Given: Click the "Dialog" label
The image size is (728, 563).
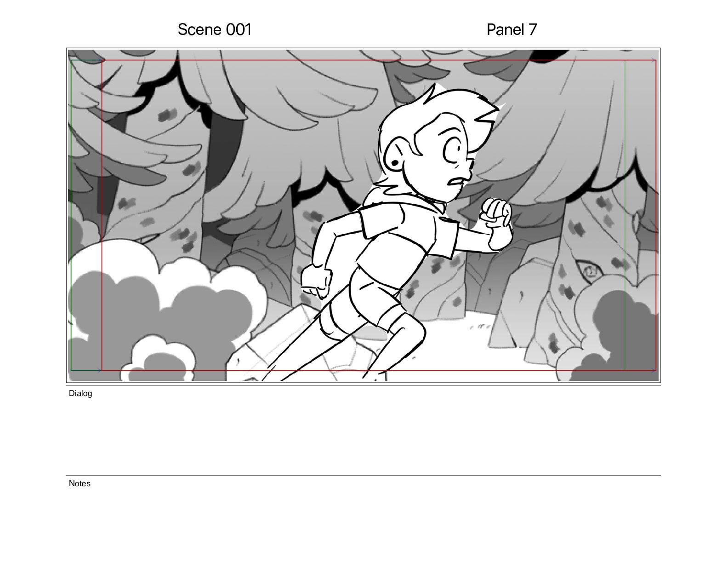Looking at the screenshot, I should 80,393.
